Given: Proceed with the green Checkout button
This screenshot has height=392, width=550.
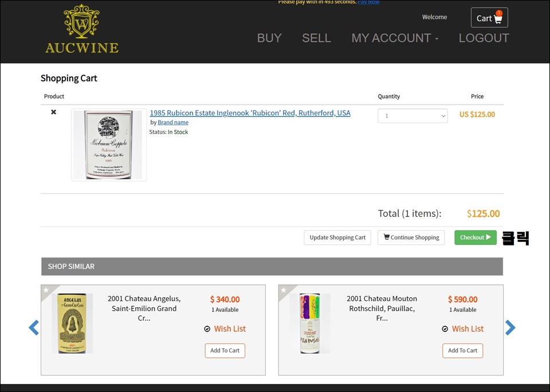Looking at the screenshot, I should [476, 237].
